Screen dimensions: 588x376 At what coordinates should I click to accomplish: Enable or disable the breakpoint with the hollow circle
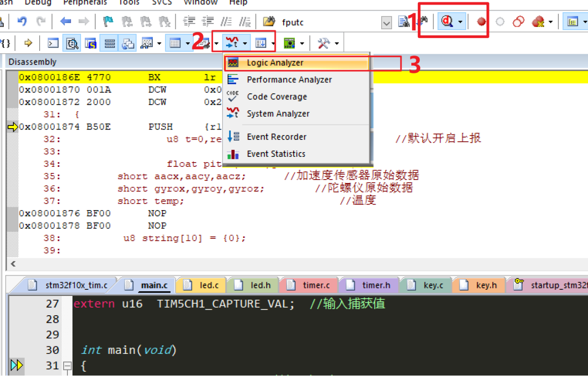pos(500,22)
